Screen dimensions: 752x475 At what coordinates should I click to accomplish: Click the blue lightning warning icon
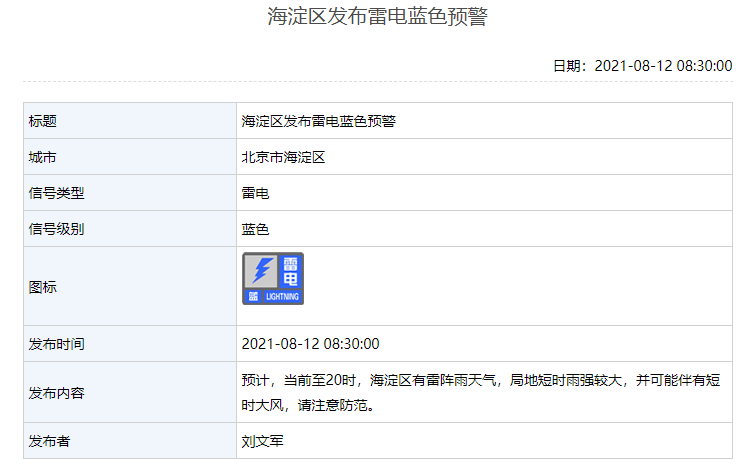coord(273,279)
